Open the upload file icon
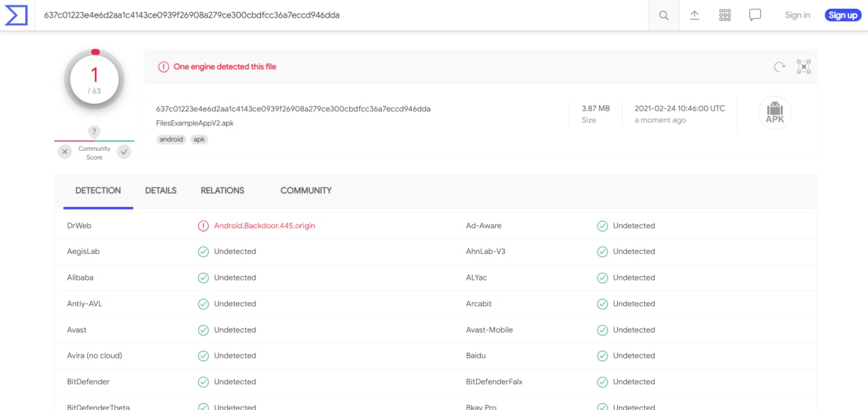The width and height of the screenshot is (868, 410). pos(694,15)
